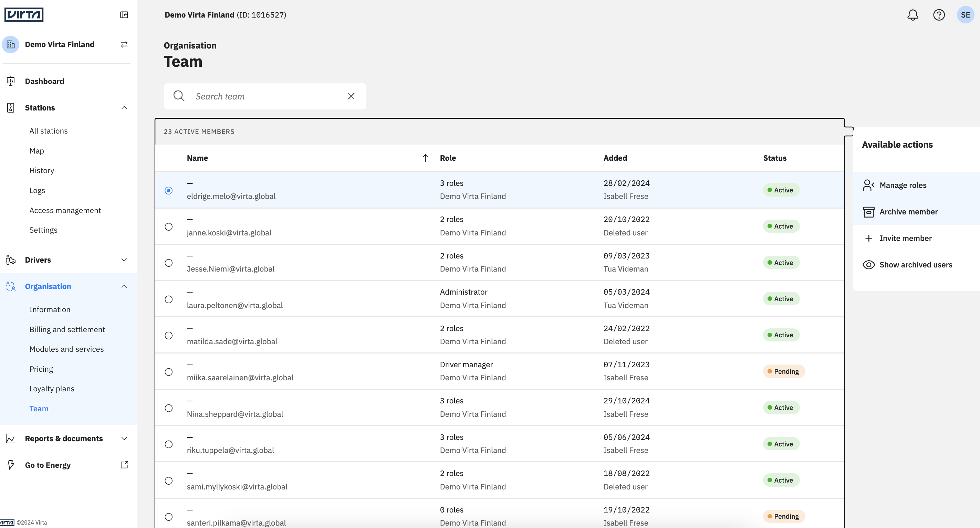Open Loyalty plans

coord(52,389)
